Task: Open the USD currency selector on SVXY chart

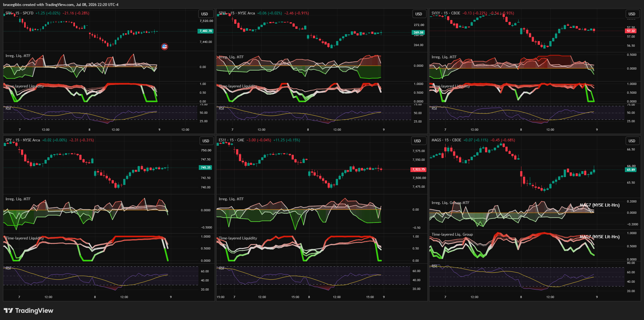Action: click(632, 14)
